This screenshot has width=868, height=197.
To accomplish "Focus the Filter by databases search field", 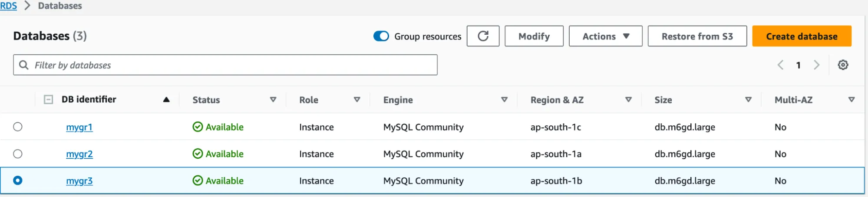I will [230, 65].
